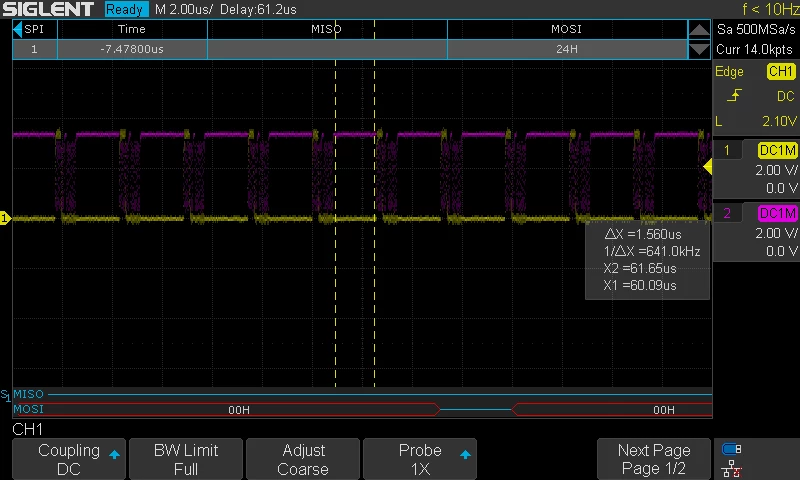Image resolution: width=800 pixels, height=480 pixels.
Task: Click the MISO column header
Action: pos(327,29)
